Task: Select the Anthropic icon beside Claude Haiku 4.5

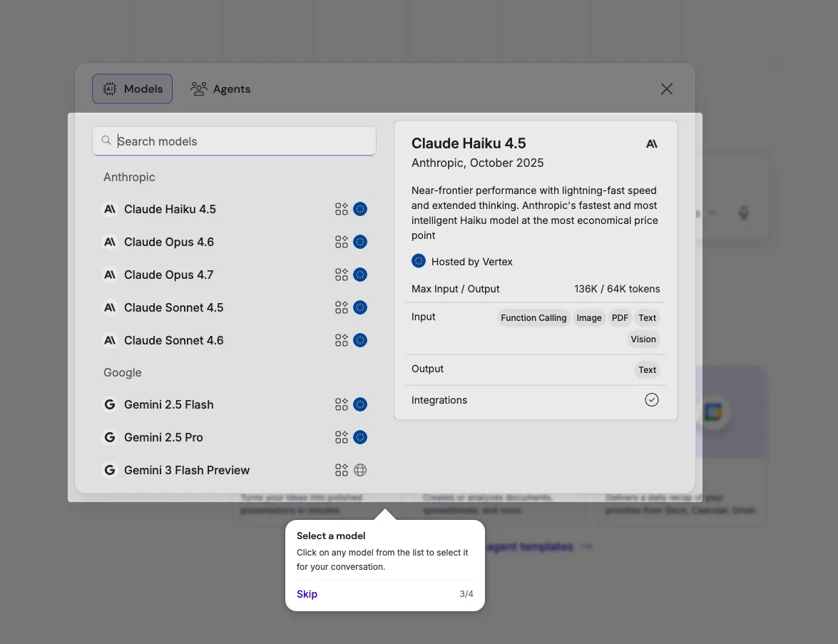Action: [x=110, y=209]
